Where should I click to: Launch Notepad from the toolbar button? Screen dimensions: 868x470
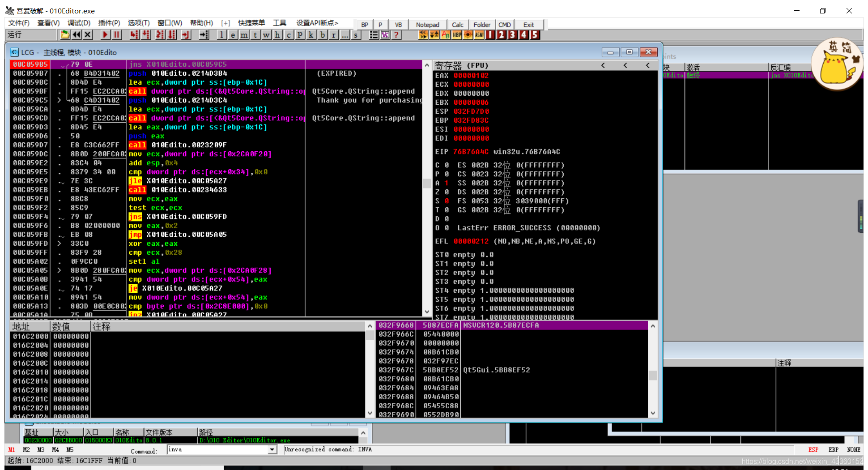coord(427,25)
